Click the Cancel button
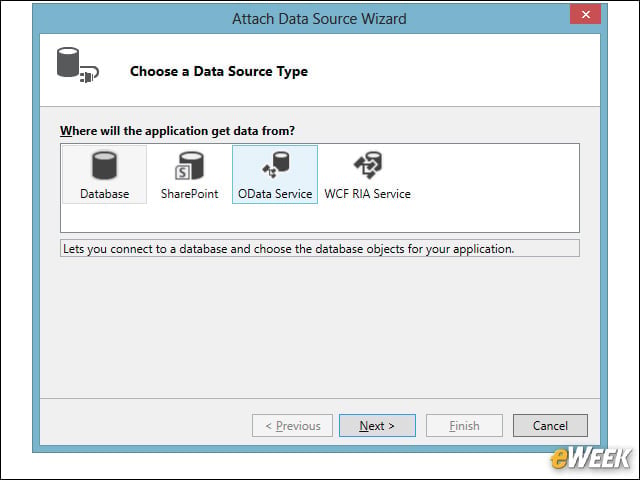The width and height of the screenshot is (640, 480). tap(550, 426)
